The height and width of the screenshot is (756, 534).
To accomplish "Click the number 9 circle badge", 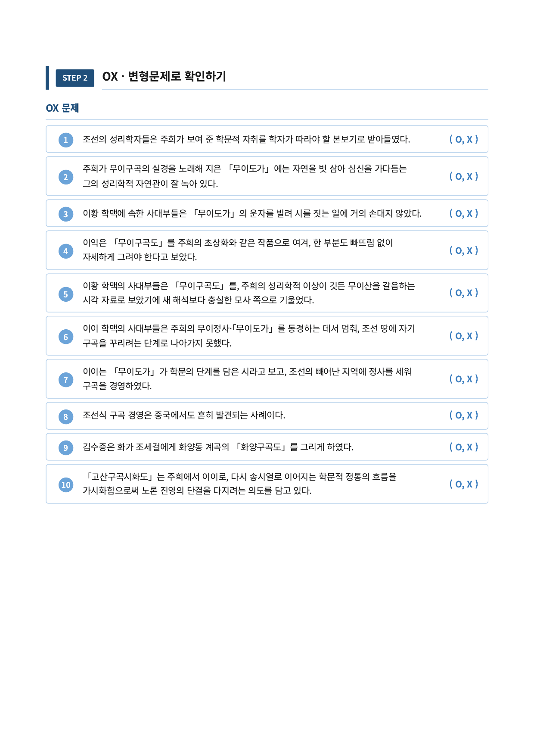I will [66, 447].
